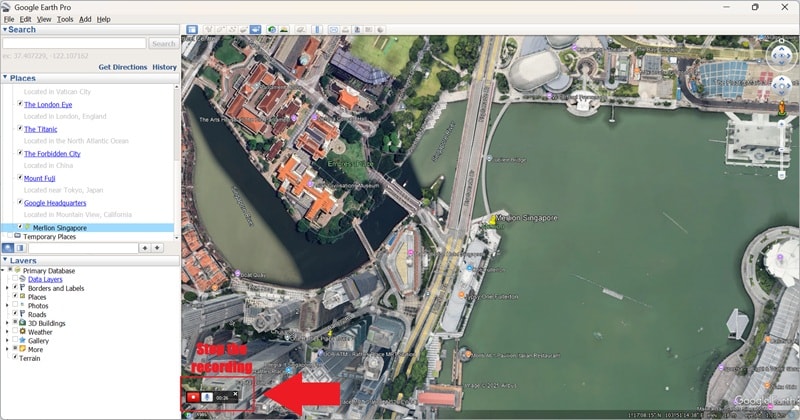Click the Get Directions link
The width and height of the screenshot is (800, 420).
pos(122,67)
